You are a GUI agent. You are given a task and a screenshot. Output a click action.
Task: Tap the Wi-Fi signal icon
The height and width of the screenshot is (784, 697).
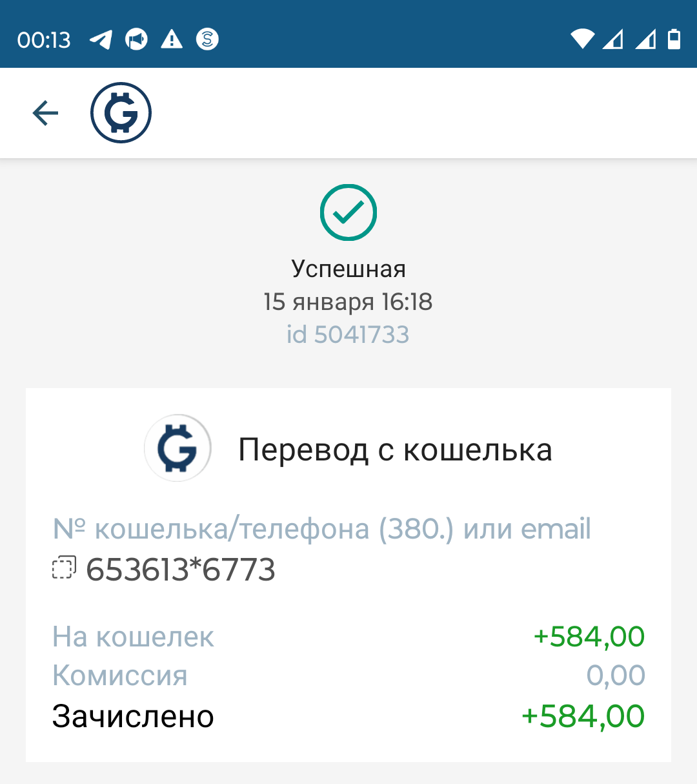582,40
